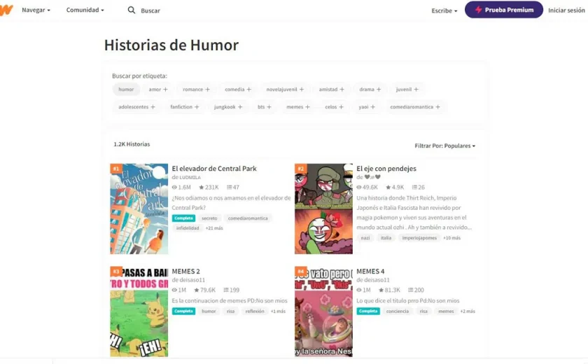588x364 pixels.
Task: Click the plus icon on amor tag
Action: (165, 89)
